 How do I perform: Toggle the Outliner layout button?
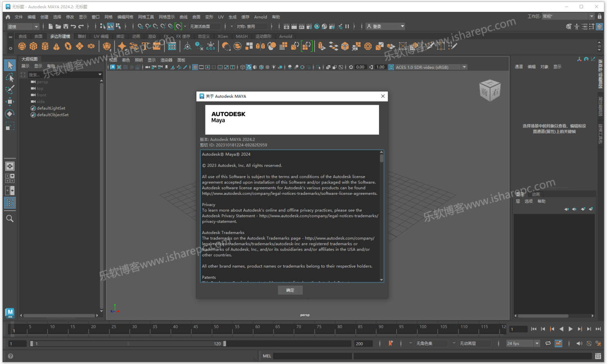click(10, 203)
